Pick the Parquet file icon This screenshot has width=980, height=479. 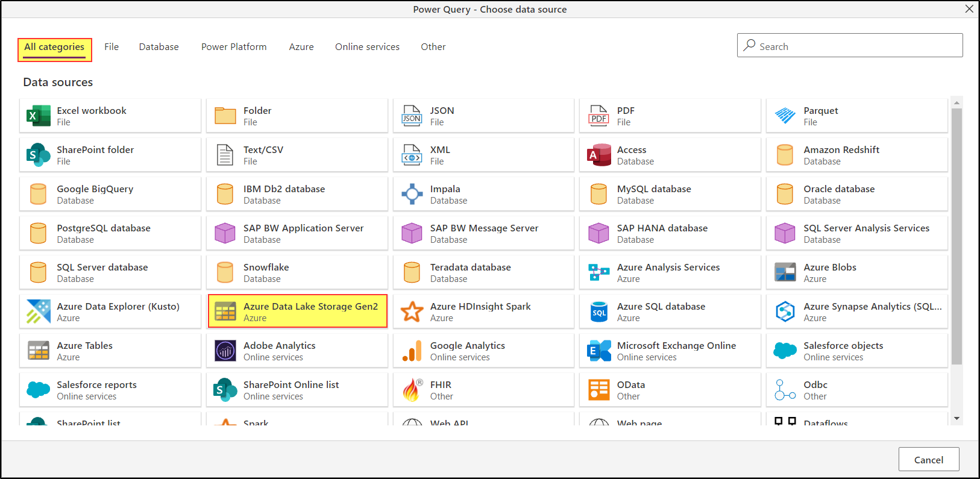click(785, 116)
